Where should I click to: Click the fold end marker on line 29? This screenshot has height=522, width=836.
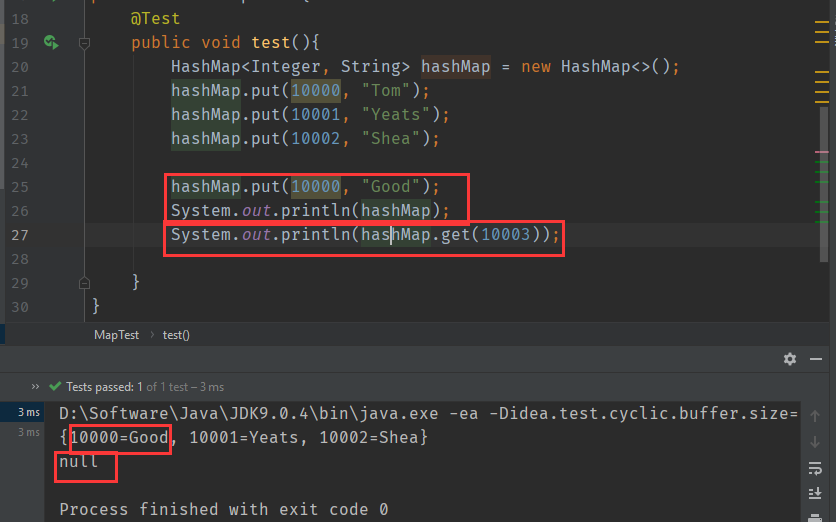click(84, 283)
